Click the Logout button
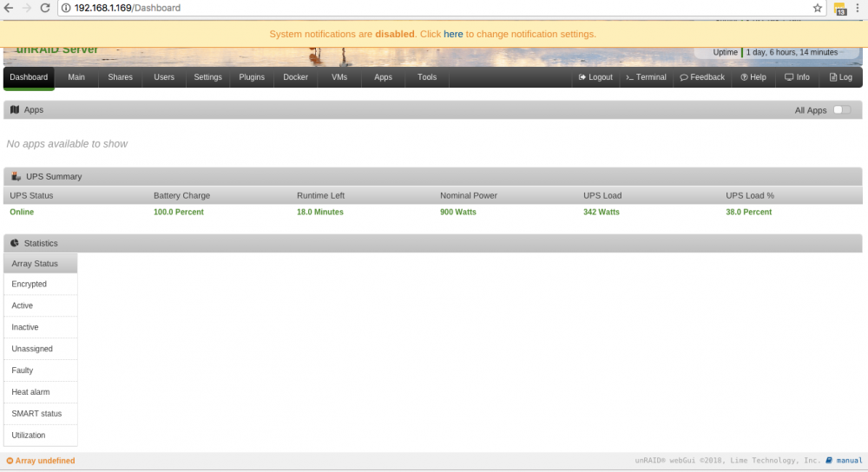Image resolution: width=868 pixels, height=472 pixels. click(x=595, y=77)
